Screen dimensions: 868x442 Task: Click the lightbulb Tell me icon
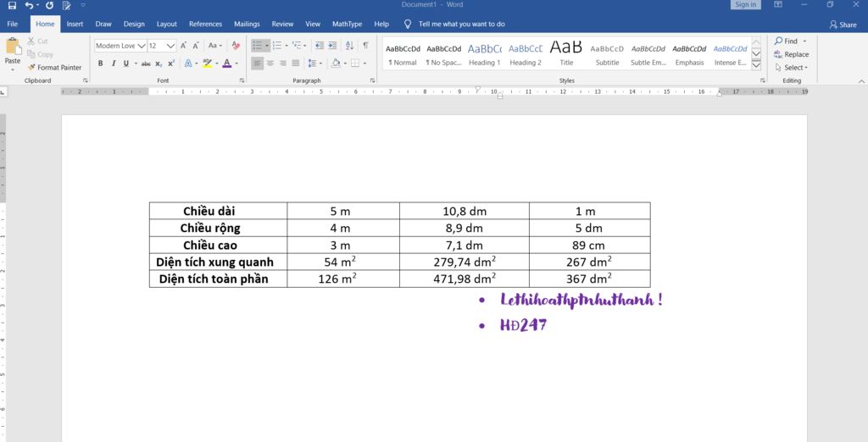(408, 24)
